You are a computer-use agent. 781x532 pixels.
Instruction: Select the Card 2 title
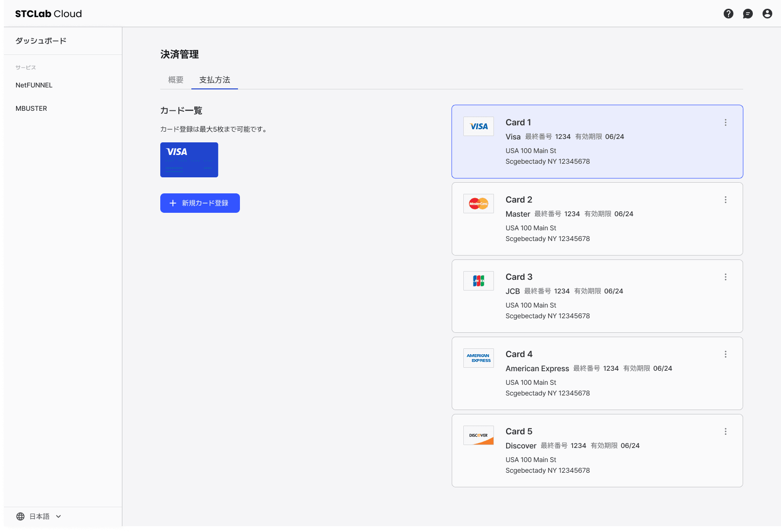[x=519, y=200]
